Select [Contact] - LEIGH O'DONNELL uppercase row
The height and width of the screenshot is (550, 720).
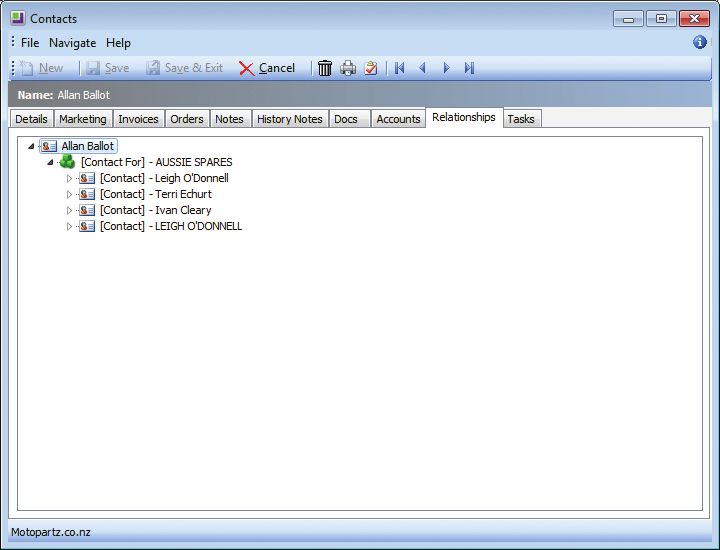171,226
